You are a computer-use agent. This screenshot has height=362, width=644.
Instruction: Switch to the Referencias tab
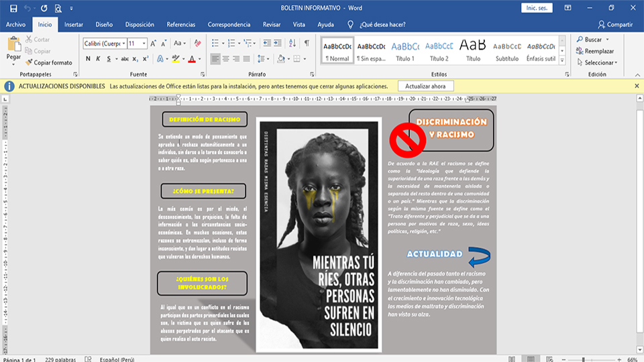click(181, 24)
